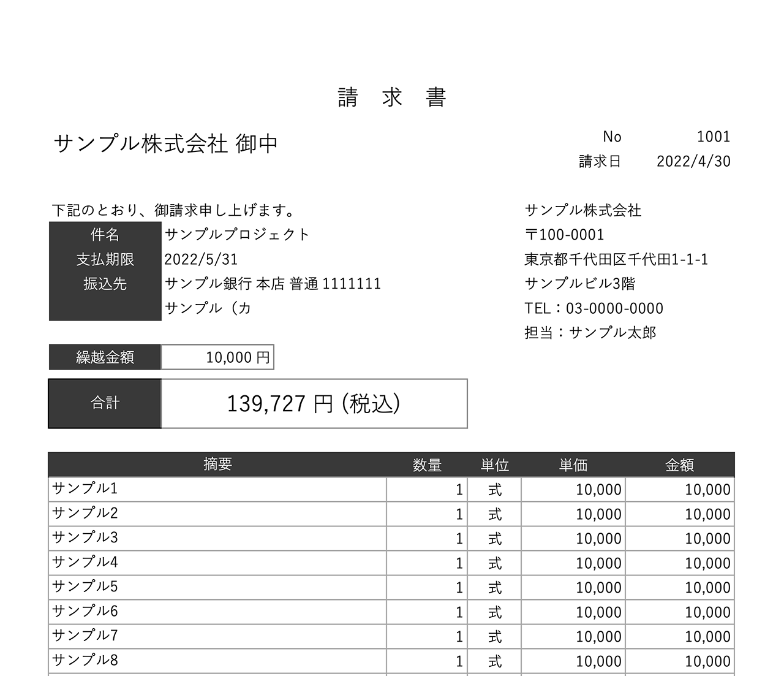Click the 繰越金額 label cell
Screen dimensions: 784x676
click(104, 356)
